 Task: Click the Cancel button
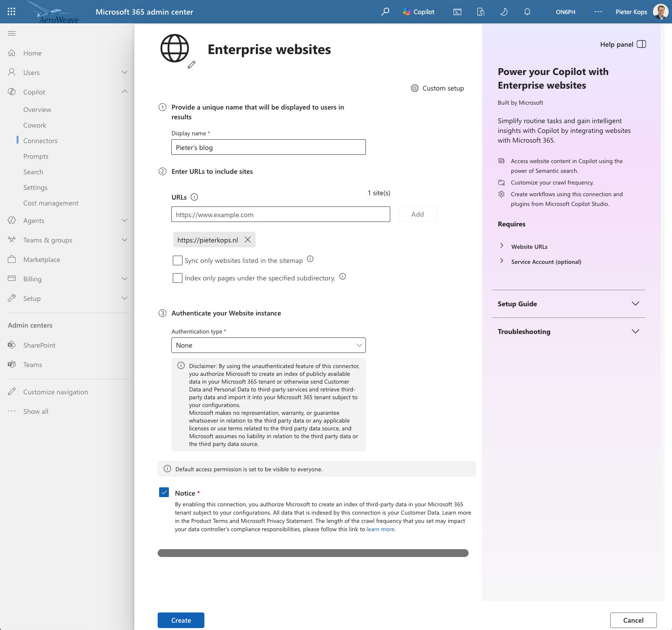pyautogui.click(x=634, y=620)
